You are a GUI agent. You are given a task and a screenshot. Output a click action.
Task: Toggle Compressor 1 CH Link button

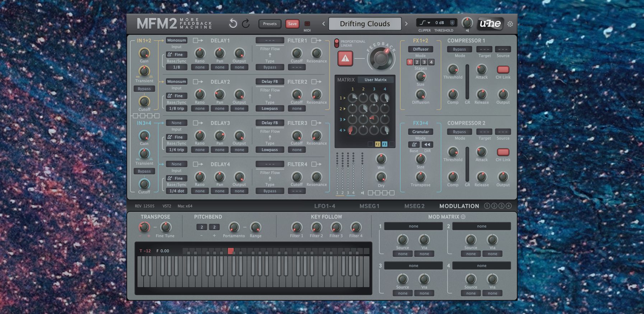point(503,70)
